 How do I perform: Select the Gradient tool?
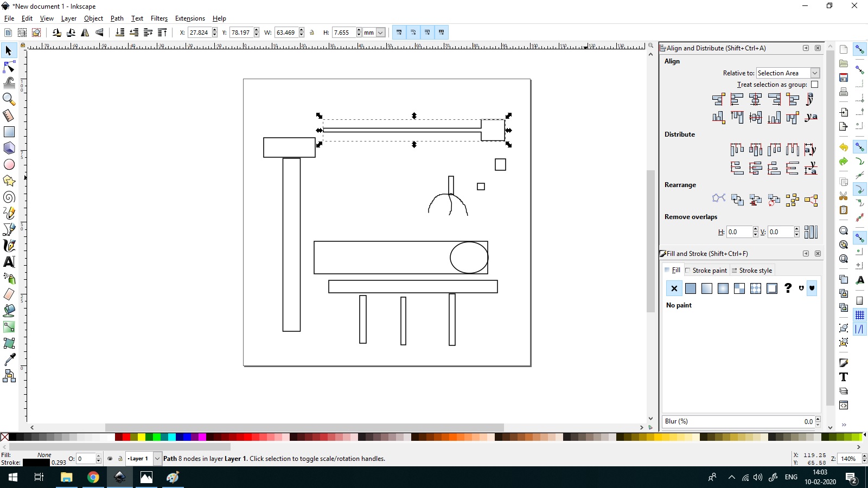pos(9,327)
